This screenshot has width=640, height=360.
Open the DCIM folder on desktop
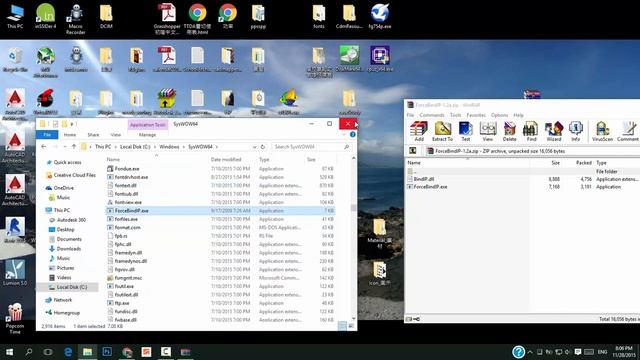pyautogui.click(x=106, y=17)
